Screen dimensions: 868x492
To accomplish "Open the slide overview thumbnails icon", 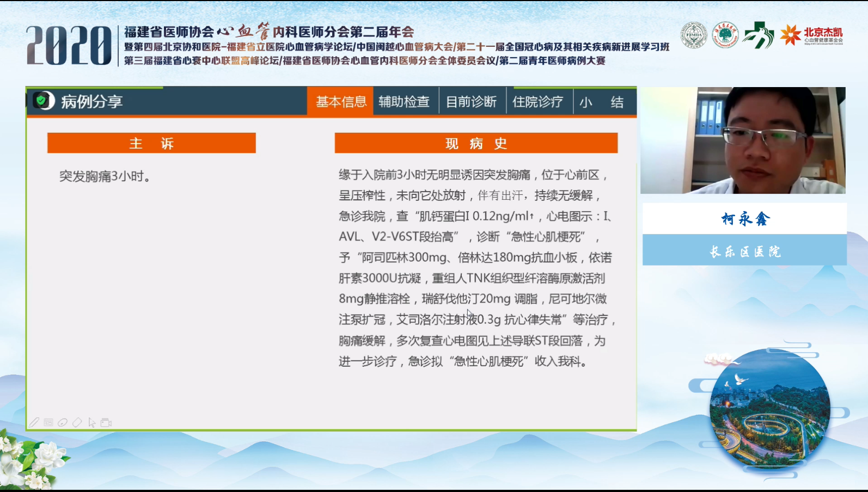I will click(x=48, y=422).
